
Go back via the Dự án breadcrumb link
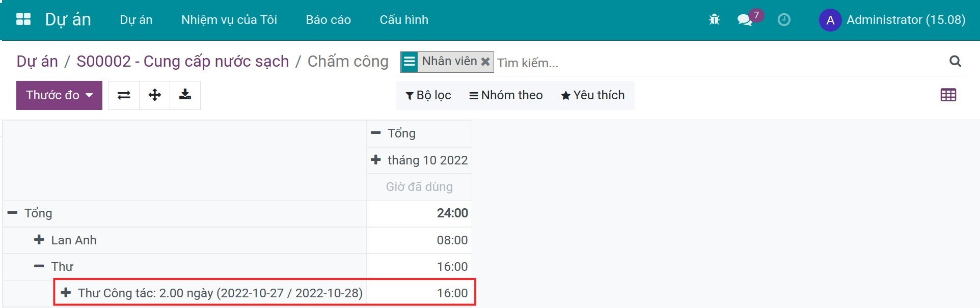[36, 61]
